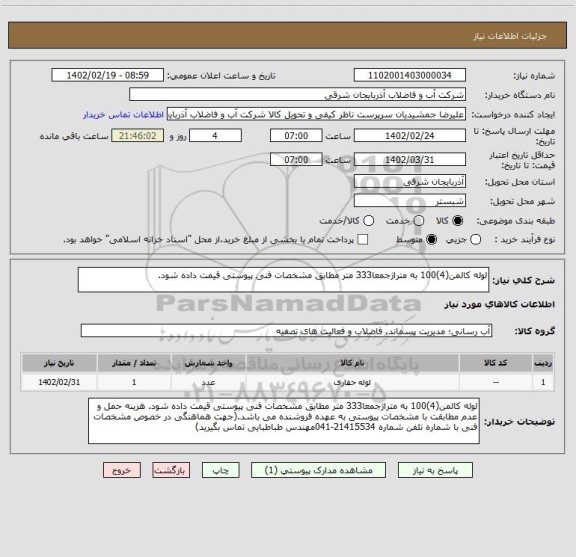Click the کد کالا column header

496,363
